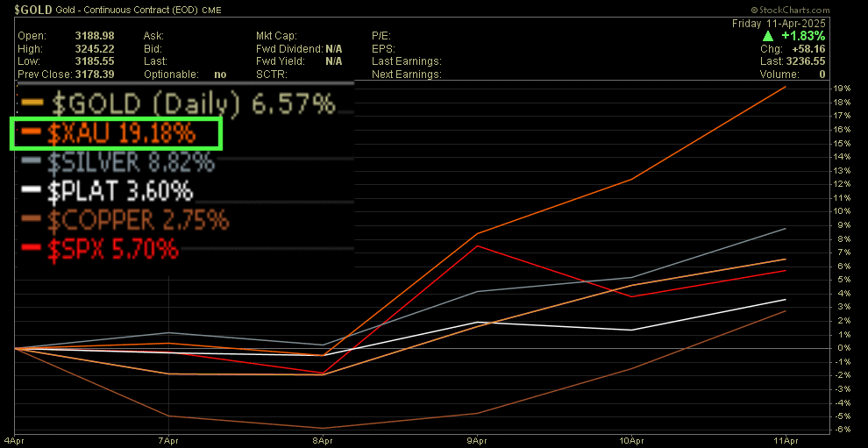Click the 'Last Earnings:' label

pyautogui.click(x=406, y=61)
